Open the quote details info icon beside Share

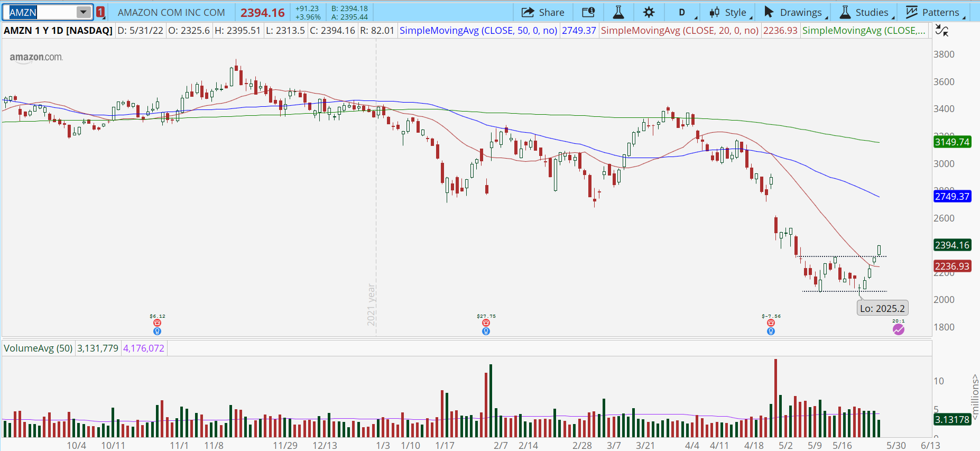[x=588, y=12]
